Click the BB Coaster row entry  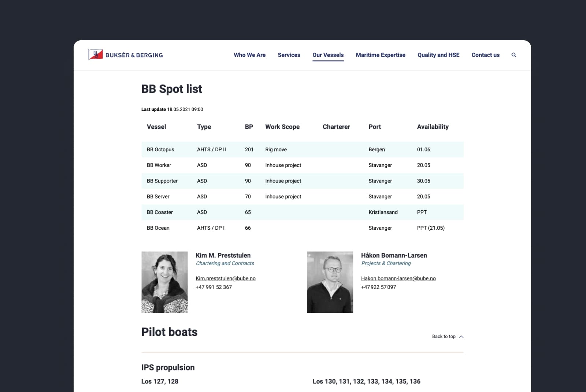[160, 212]
